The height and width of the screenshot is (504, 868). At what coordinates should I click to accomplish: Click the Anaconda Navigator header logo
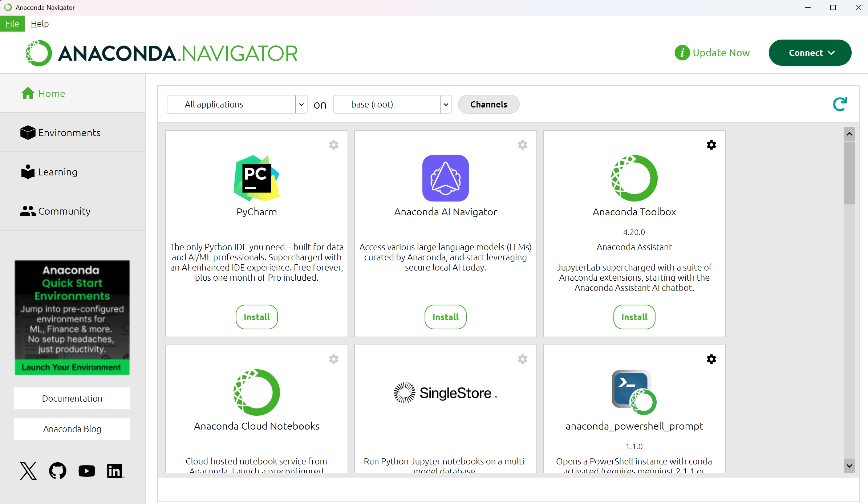pos(161,53)
